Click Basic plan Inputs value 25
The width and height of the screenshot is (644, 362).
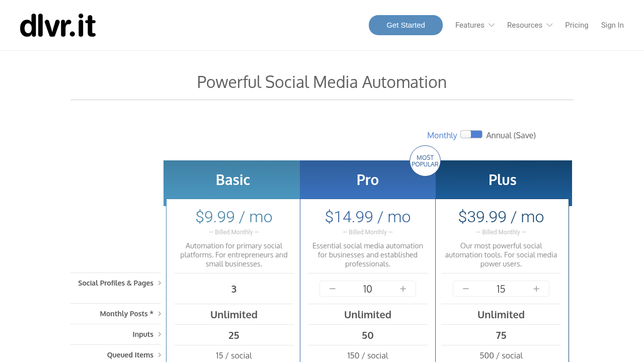pyautogui.click(x=234, y=335)
